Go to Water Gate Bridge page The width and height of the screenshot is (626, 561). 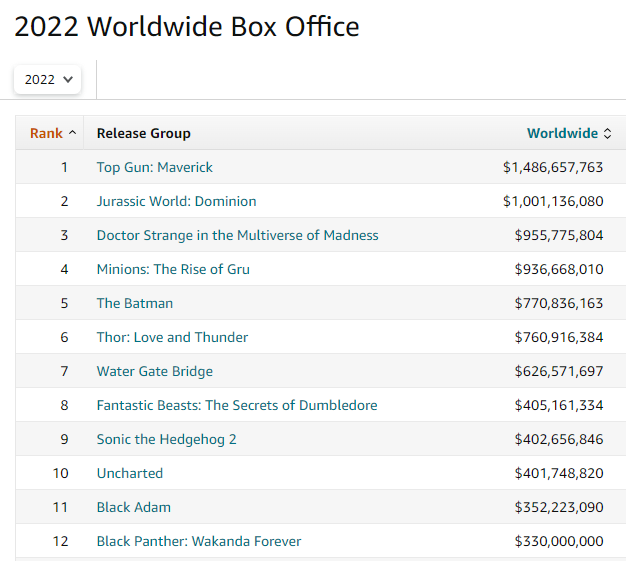click(x=154, y=371)
